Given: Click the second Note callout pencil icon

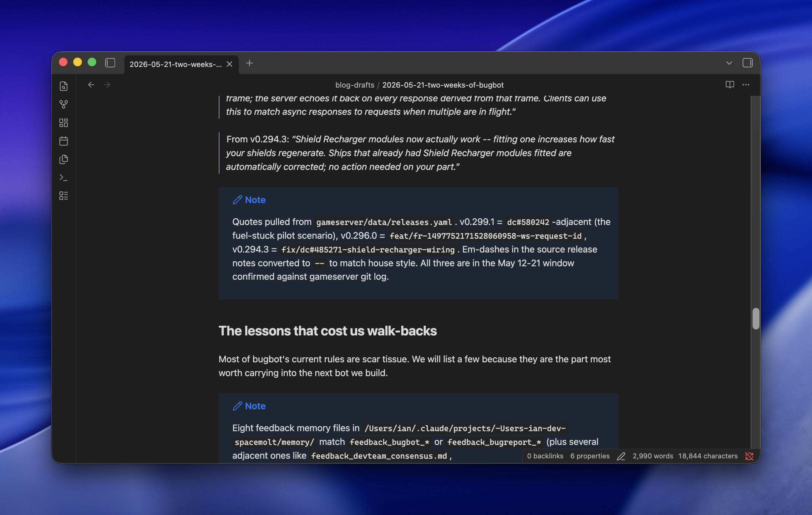Looking at the screenshot, I should 237,406.
